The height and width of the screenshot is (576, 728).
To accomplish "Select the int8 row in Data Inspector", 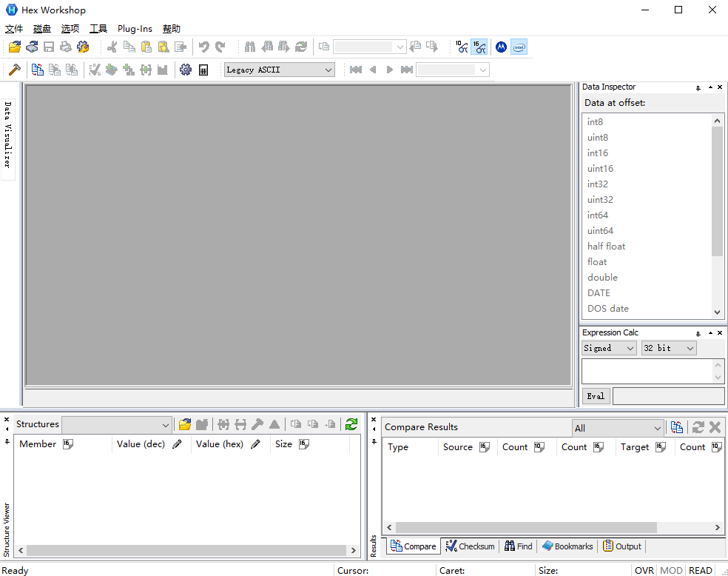I will point(647,121).
